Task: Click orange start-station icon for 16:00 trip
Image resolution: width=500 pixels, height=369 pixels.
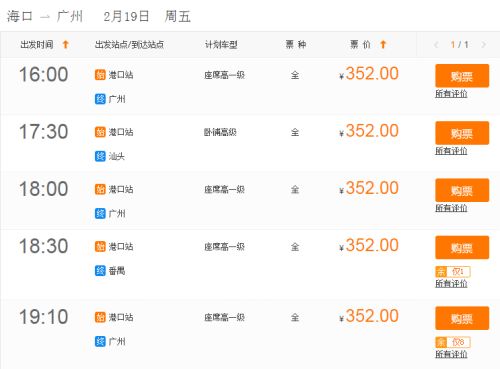Action: tap(100, 75)
